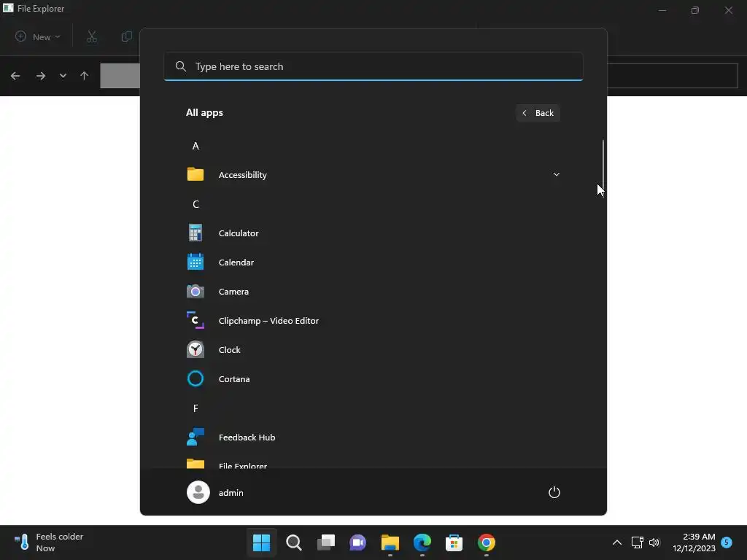Click the Camera text label
Image resolution: width=747 pixels, height=560 pixels.
[x=233, y=292]
